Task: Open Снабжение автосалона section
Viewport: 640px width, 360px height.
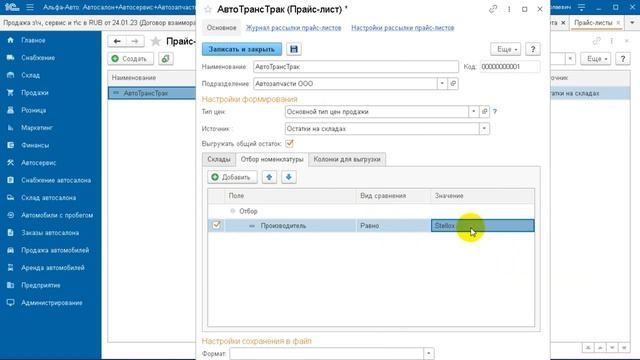Action: coord(56,180)
